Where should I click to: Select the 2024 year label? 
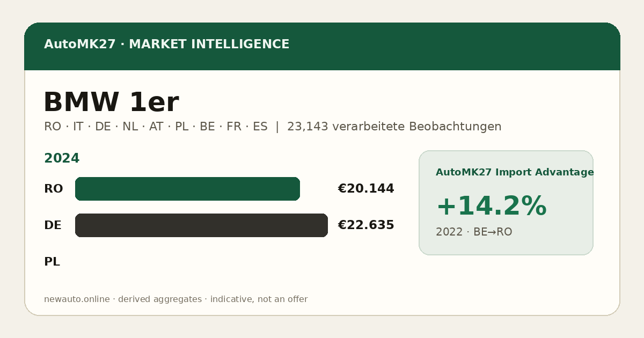pos(62,159)
